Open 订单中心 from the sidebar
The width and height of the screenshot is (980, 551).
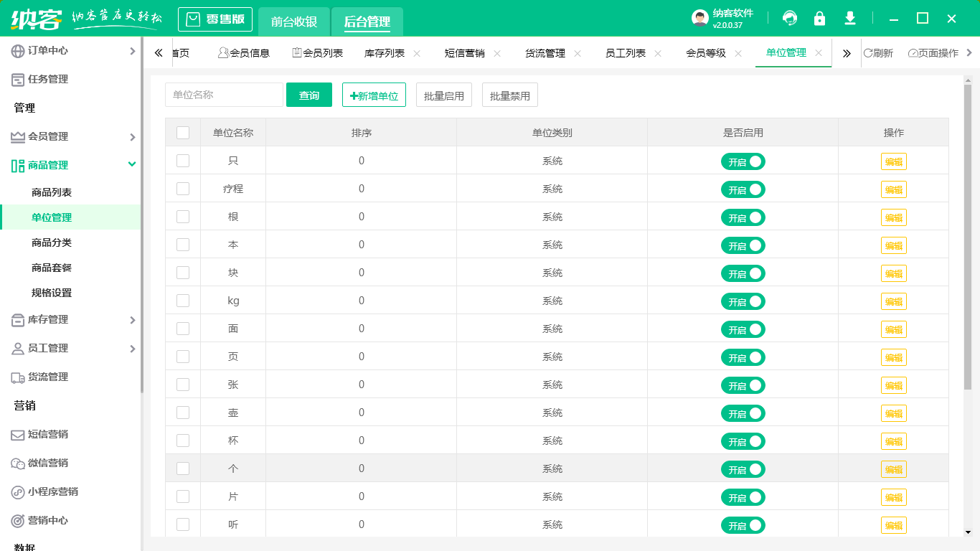coord(48,51)
